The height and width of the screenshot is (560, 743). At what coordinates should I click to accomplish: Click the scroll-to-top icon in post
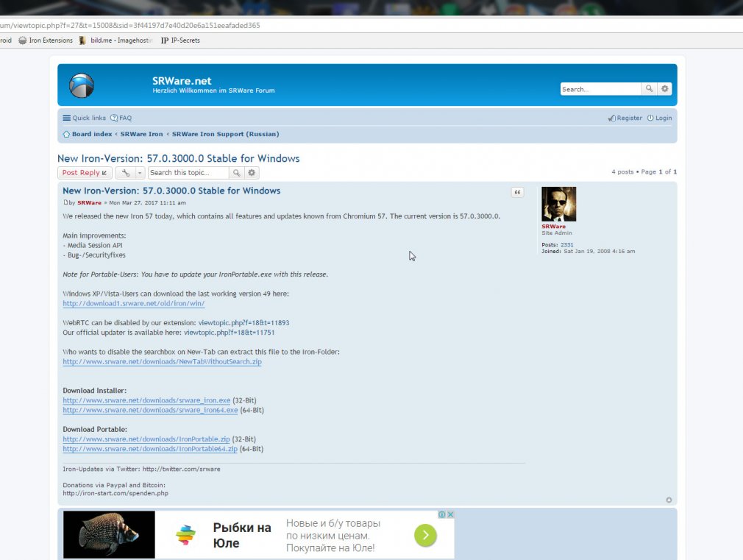tap(669, 500)
